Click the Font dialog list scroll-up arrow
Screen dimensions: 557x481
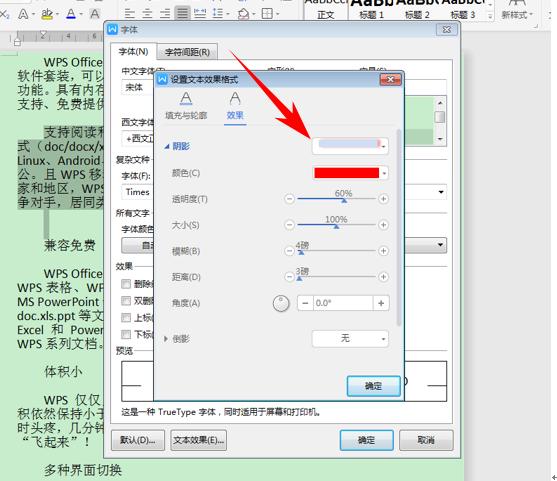tap(440, 103)
